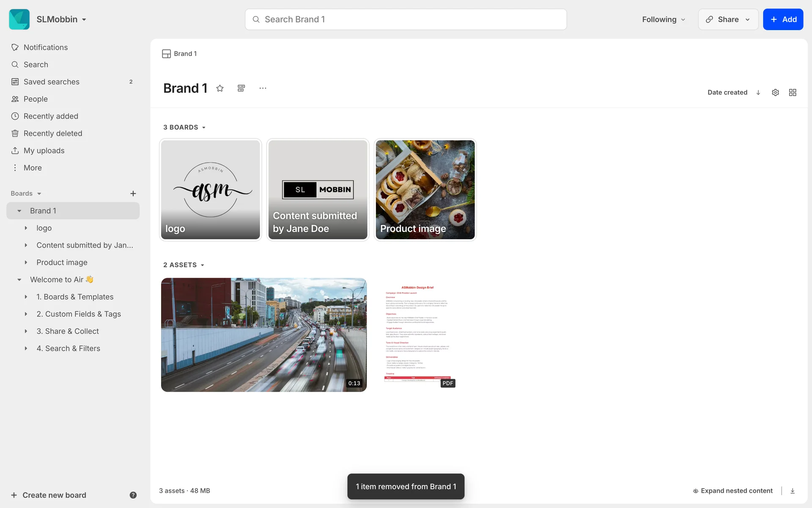812x508 pixels.
Task: Open Recently deleted in sidebar
Action: [53, 133]
